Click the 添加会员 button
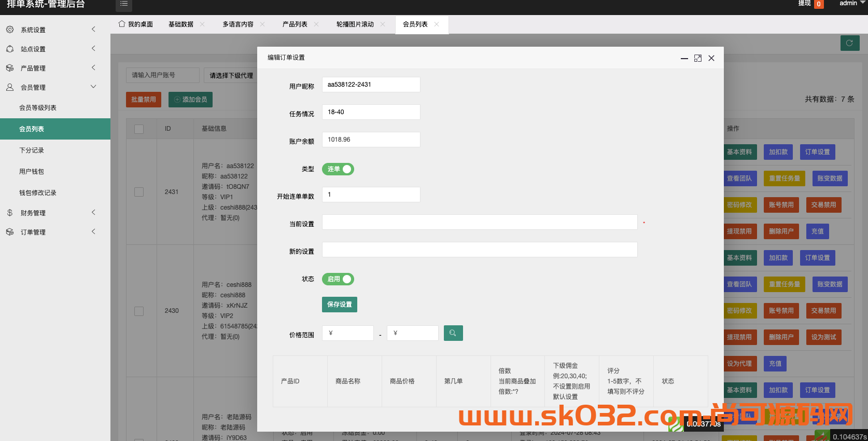Viewport: 868px width, 441px height. [190, 100]
